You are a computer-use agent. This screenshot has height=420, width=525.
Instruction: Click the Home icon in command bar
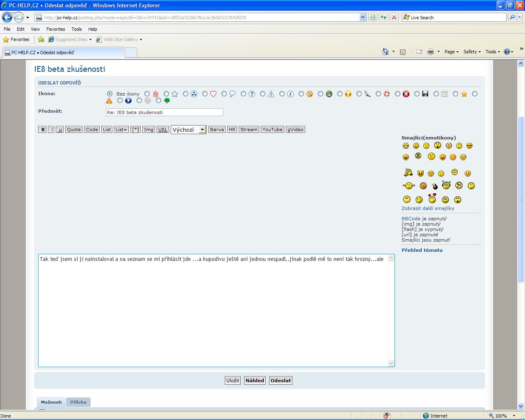pyautogui.click(x=386, y=52)
